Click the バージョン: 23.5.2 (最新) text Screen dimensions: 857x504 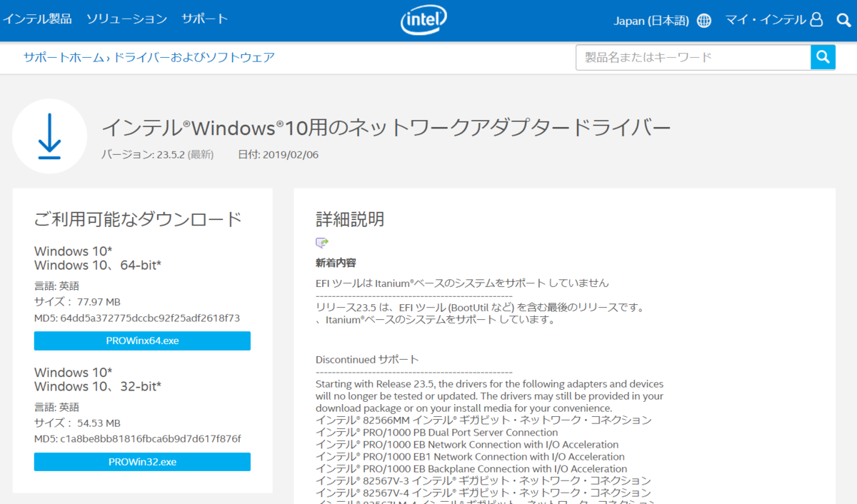coord(157,154)
